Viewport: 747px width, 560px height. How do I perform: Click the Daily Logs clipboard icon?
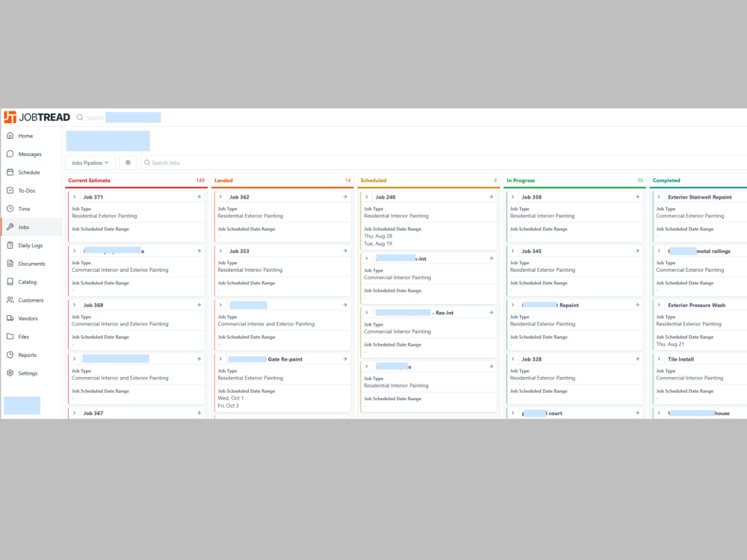(x=10, y=245)
